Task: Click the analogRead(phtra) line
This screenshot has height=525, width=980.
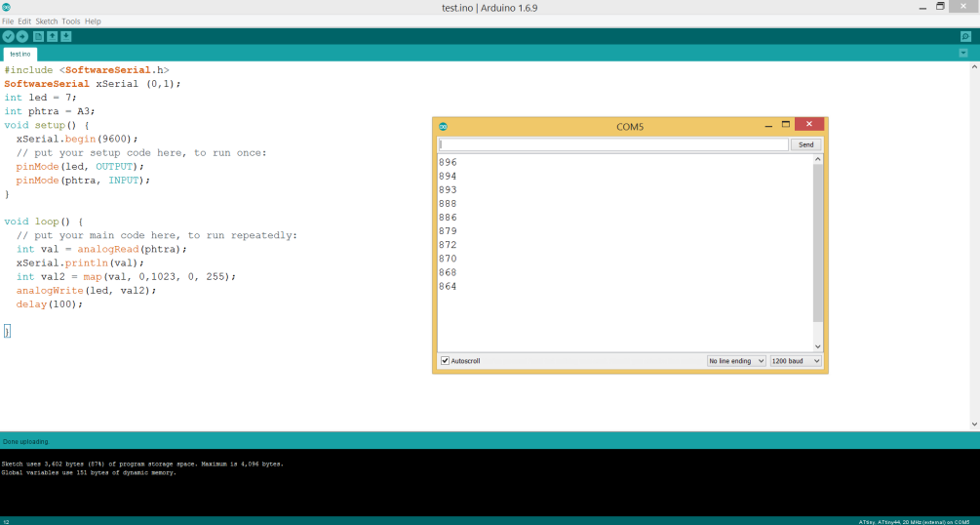Action: [101, 249]
